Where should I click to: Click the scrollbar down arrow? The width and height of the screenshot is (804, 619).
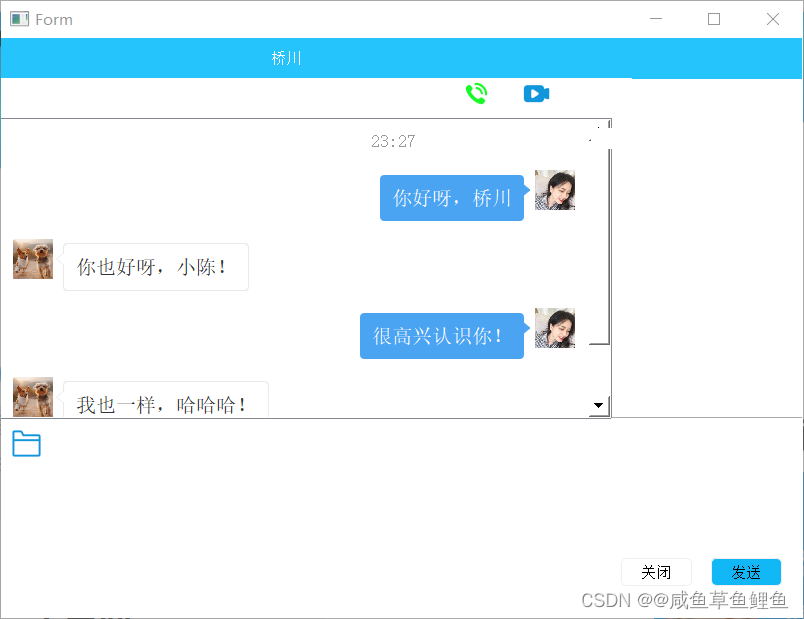(x=598, y=405)
